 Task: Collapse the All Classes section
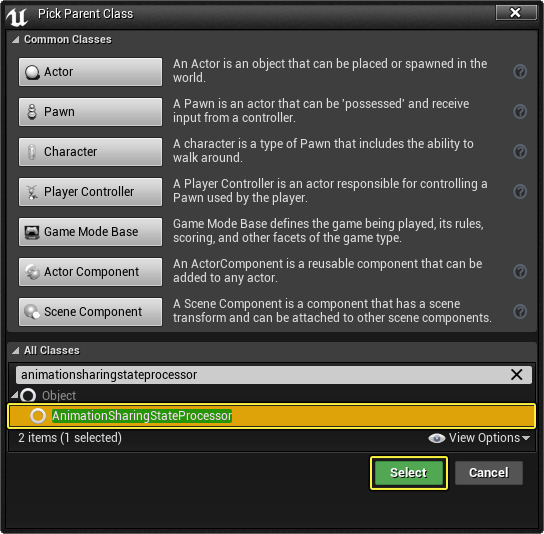pos(15,350)
